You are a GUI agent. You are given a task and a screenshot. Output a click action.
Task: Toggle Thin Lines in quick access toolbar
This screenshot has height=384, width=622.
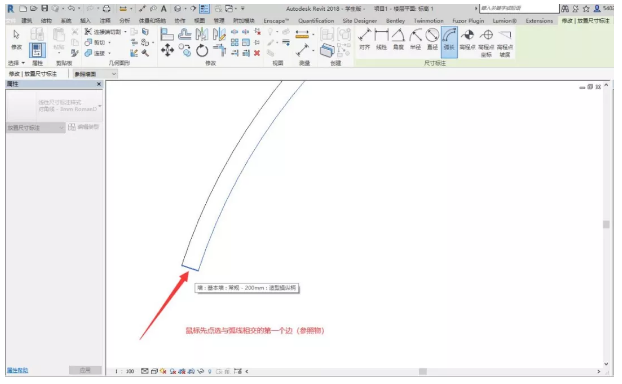click(205, 8)
